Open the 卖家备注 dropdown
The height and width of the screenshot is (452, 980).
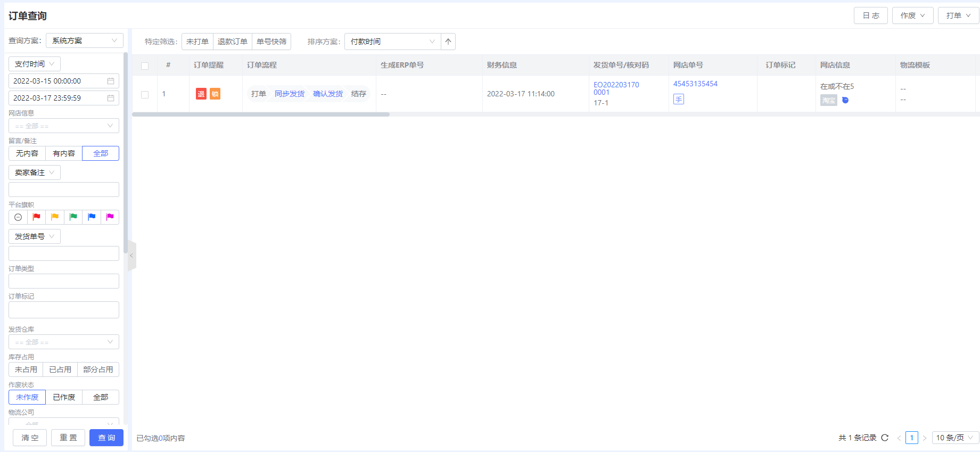click(35, 172)
